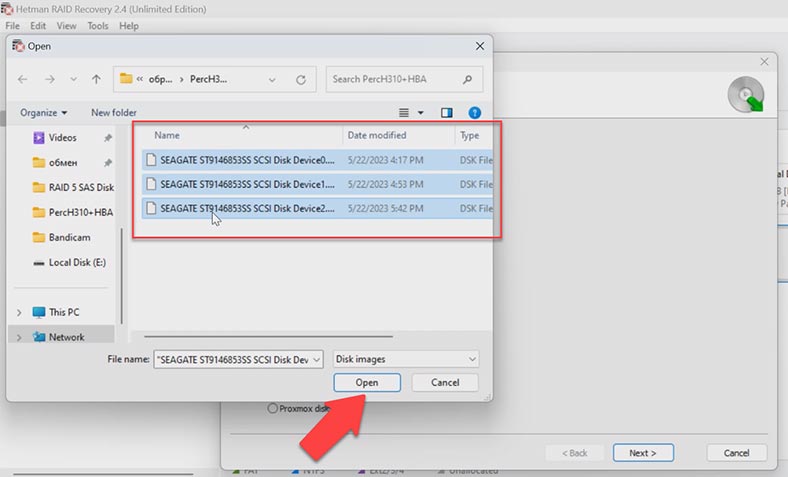
Task: Click Cancel in the wizard window
Action: [736, 453]
